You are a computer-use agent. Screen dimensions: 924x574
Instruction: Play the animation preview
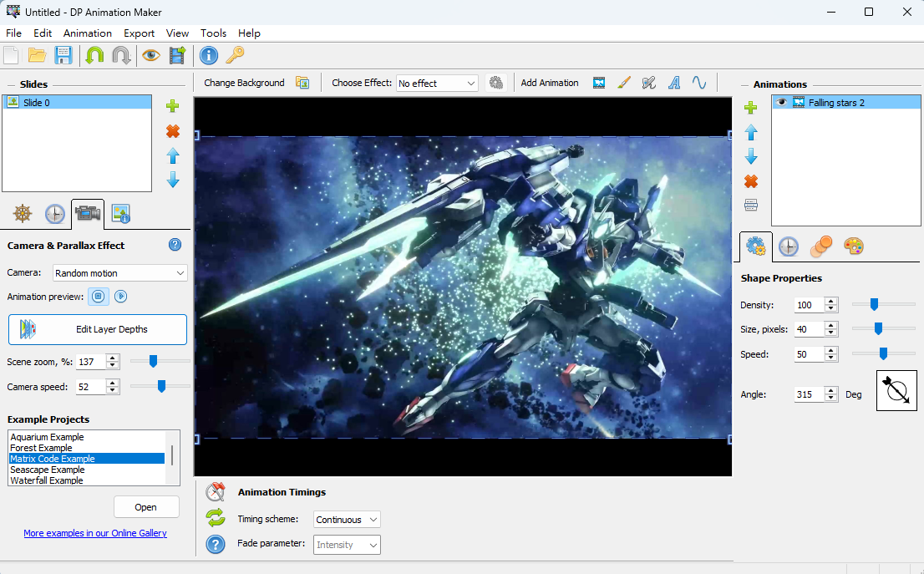tap(121, 297)
